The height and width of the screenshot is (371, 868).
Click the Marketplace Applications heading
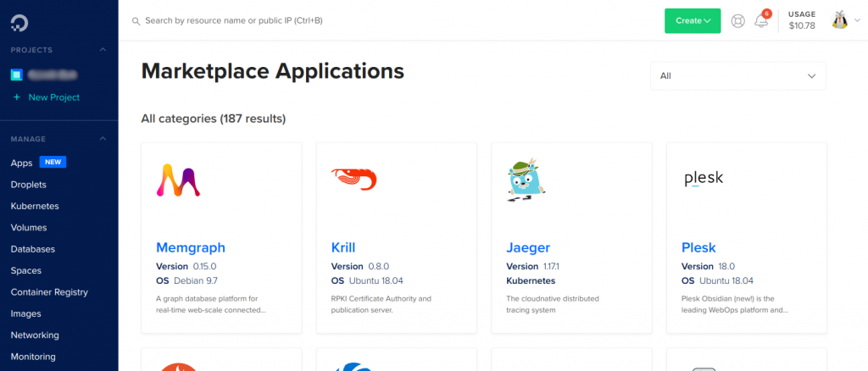(x=273, y=71)
